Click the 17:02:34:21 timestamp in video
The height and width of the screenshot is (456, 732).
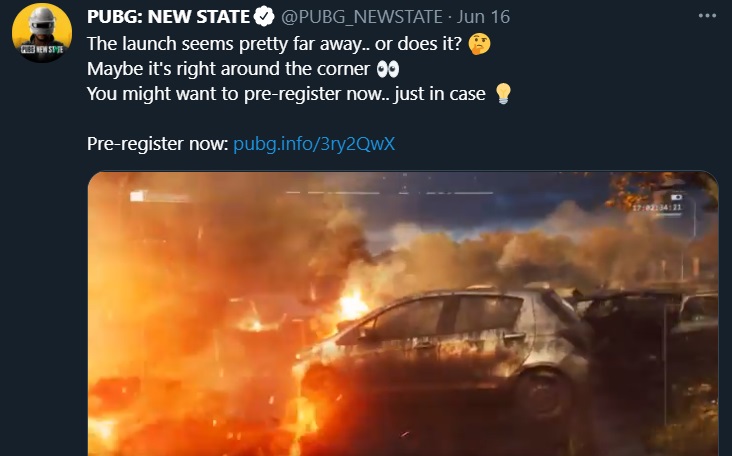[x=657, y=207]
